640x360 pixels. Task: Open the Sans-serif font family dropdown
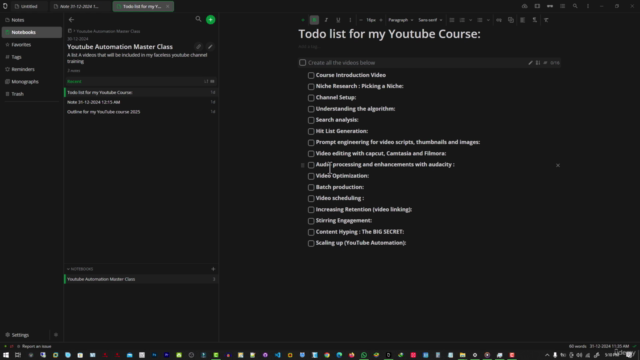430,20
